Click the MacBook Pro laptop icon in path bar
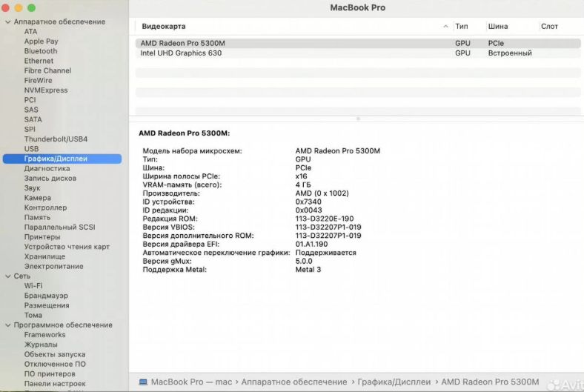Screen dimensions: 584x392 click(143, 382)
